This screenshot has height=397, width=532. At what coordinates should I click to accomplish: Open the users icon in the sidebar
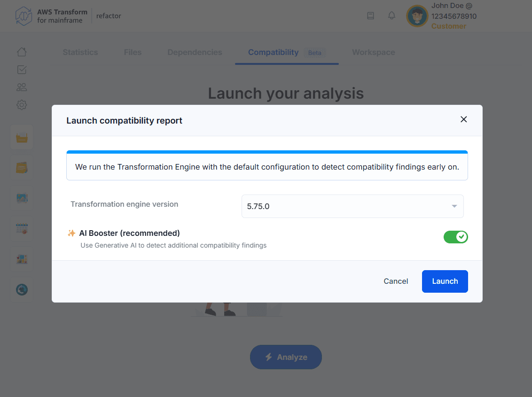22,87
